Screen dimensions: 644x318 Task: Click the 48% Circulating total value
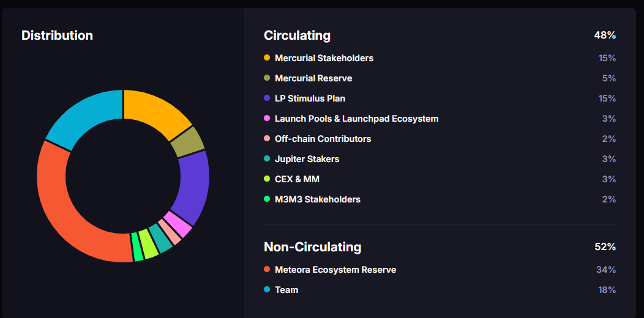[604, 35]
